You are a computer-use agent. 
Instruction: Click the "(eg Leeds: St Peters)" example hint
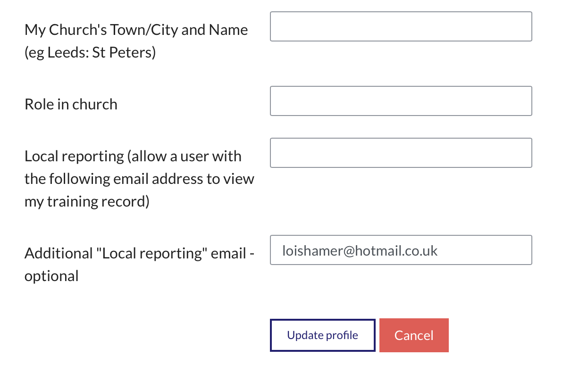pyautogui.click(x=90, y=52)
